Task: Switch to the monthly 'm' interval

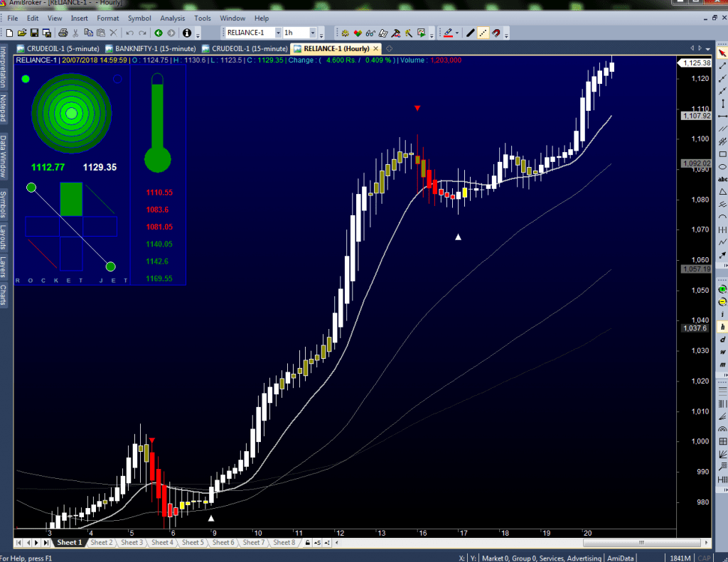Action: click(722, 364)
